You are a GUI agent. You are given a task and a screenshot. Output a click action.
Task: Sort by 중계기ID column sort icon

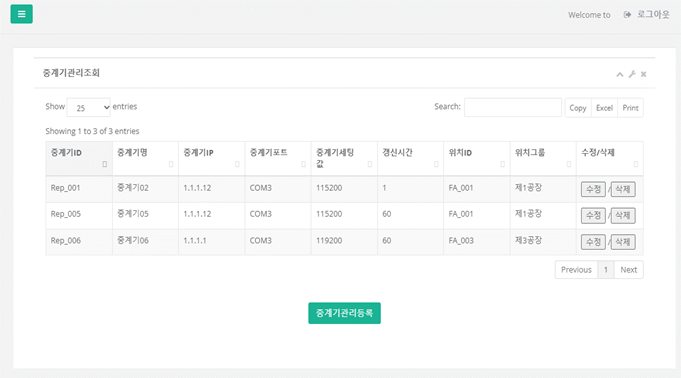(104, 164)
